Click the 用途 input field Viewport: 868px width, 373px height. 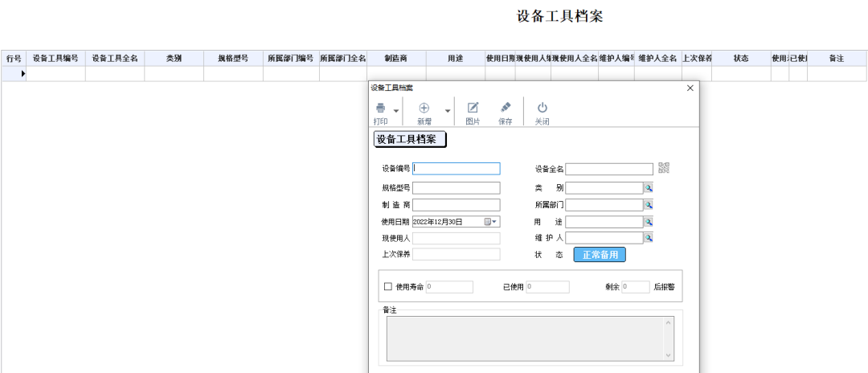click(604, 222)
